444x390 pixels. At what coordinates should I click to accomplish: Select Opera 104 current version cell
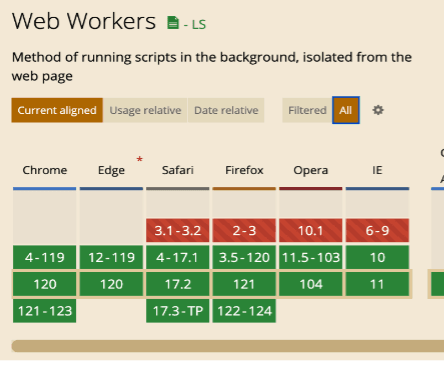pyautogui.click(x=311, y=284)
